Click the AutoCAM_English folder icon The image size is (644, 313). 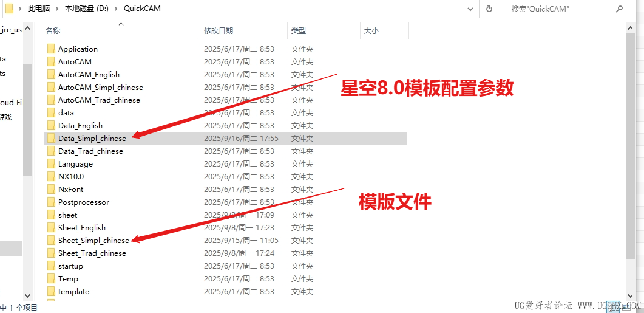51,74
